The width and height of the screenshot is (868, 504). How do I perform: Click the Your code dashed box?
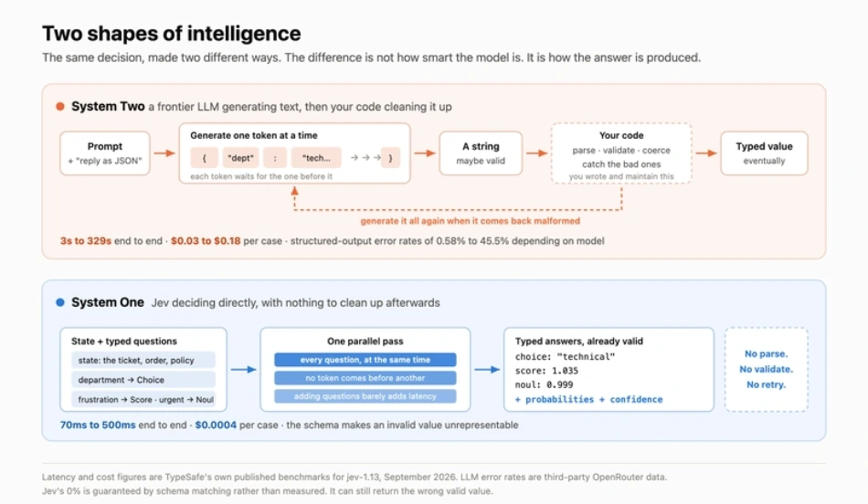click(621, 153)
